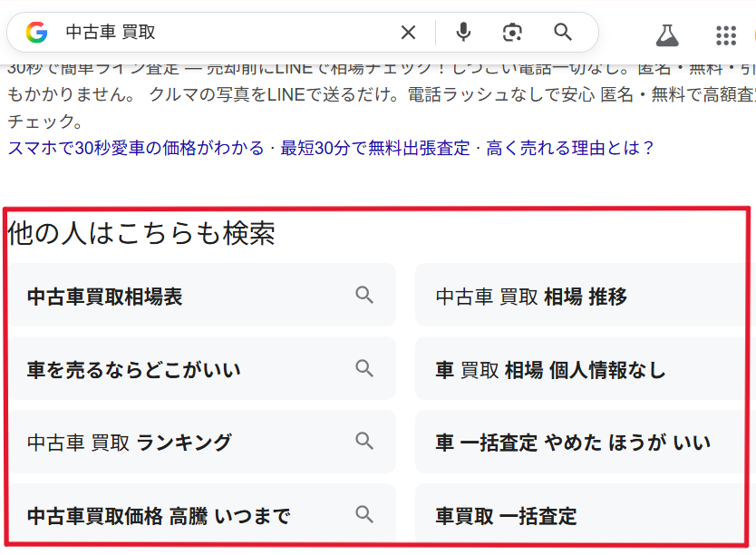Click search icon beside 中古車買取相場表
756x555 pixels.
pos(364,295)
